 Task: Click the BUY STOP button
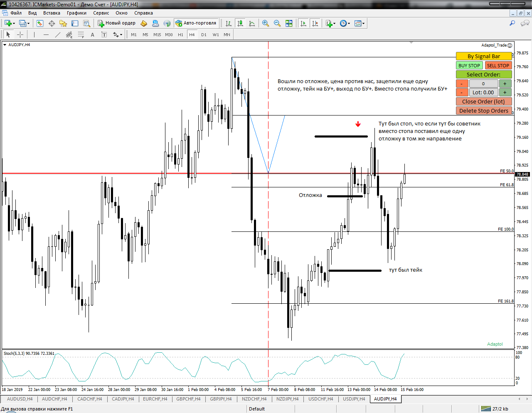[469, 66]
